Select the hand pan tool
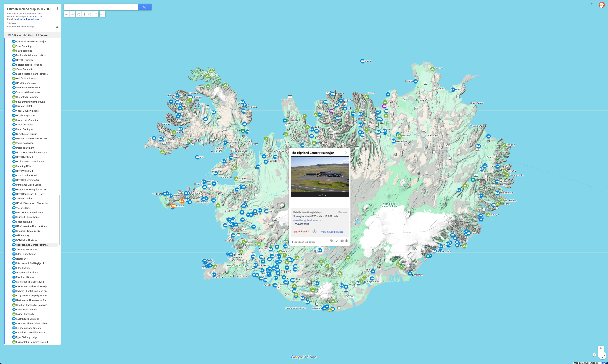Viewport: 608px width, 364px height. [x=79, y=14]
